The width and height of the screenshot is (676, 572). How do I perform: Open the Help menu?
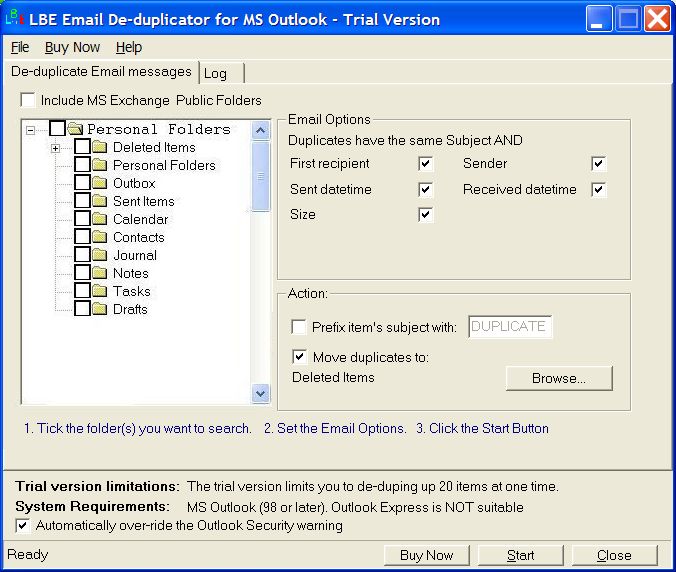128,47
